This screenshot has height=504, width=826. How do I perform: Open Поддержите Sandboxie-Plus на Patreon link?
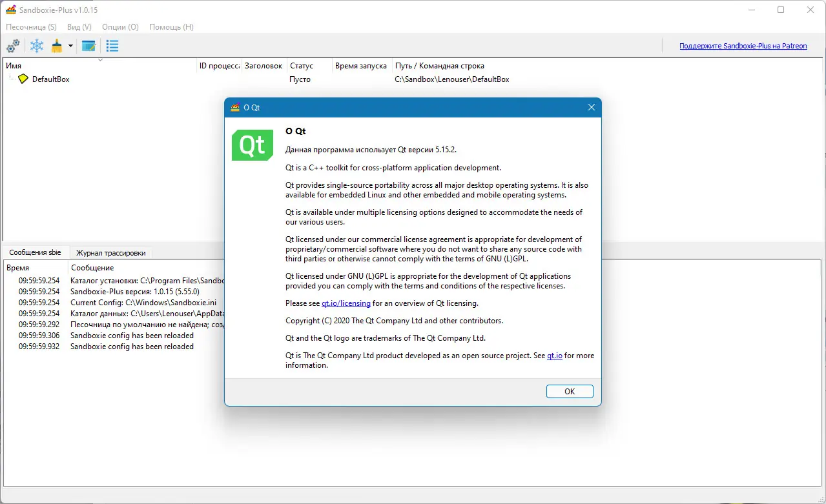tap(743, 46)
